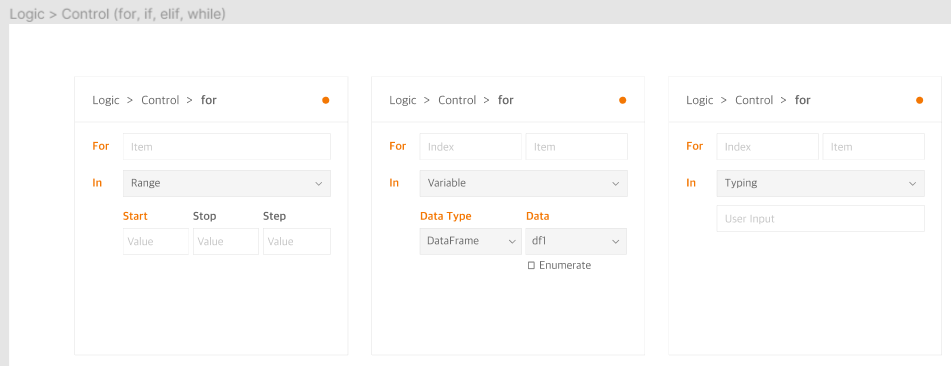Focus the Item field in the Typing card
Image resolution: width=951 pixels, height=366 pixels.
pos(874,147)
